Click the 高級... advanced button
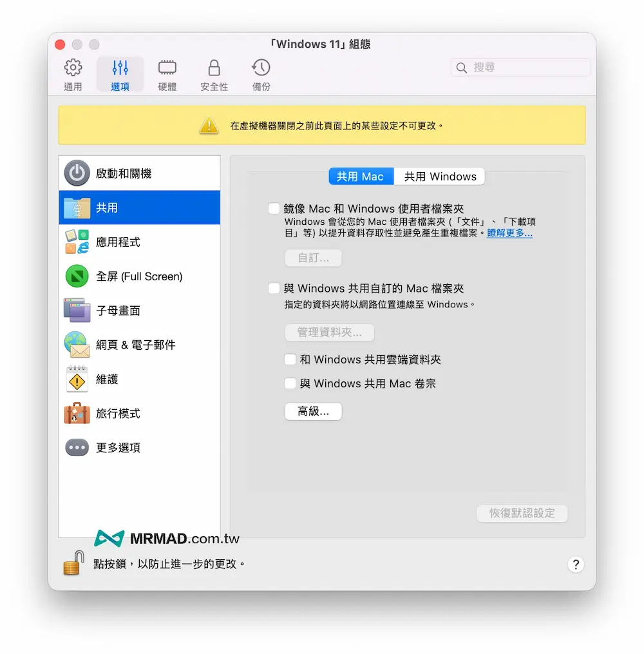644x654 pixels. point(313,411)
